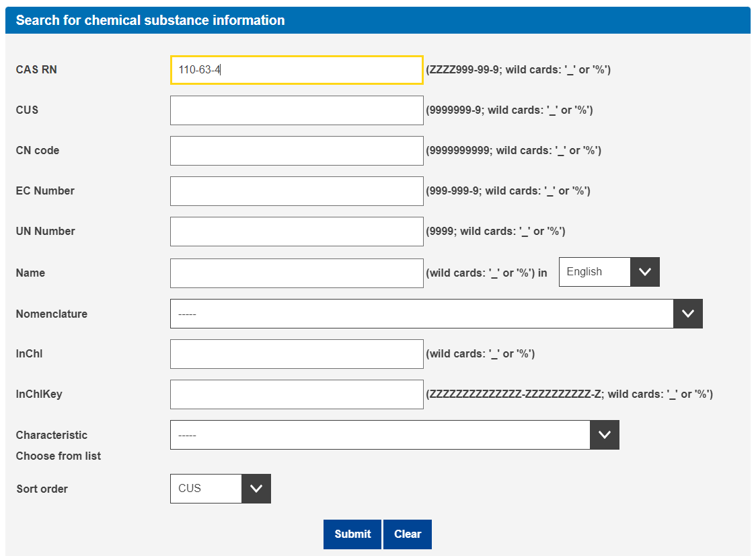Image resolution: width=756 pixels, height=556 pixels.
Task: Clear the search form
Action: pyautogui.click(x=408, y=534)
